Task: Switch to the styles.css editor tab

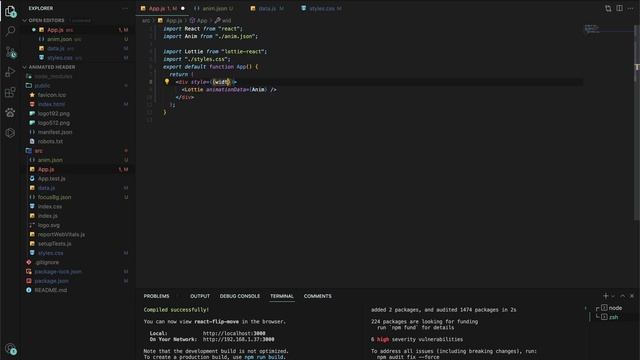Action: tap(322, 8)
